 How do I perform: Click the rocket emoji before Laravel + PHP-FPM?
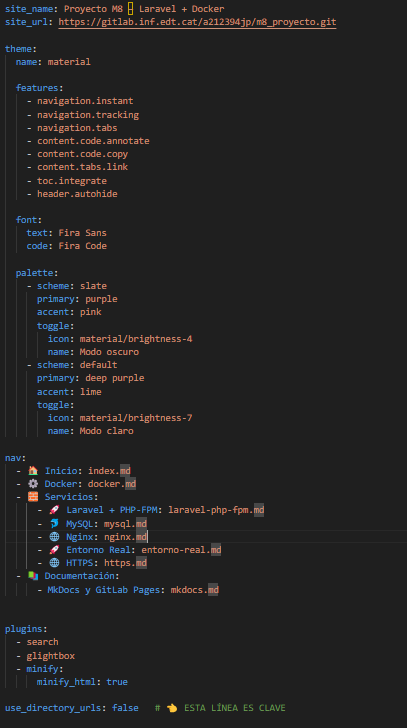(x=54, y=509)
